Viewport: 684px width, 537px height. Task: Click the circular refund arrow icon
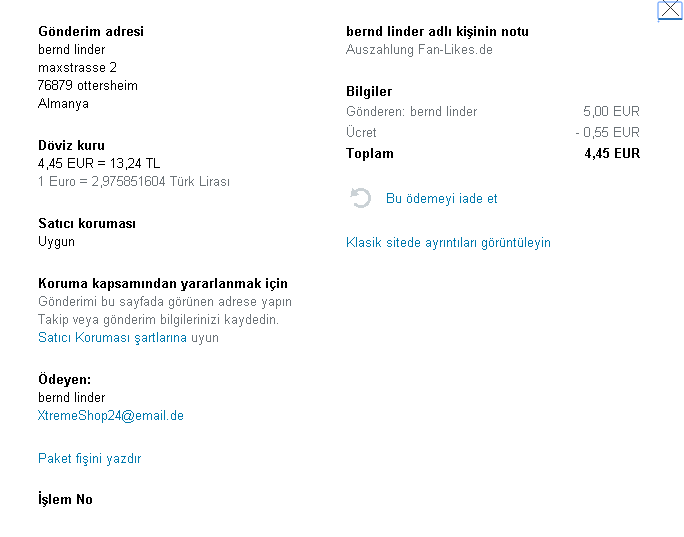coord(360,198)
